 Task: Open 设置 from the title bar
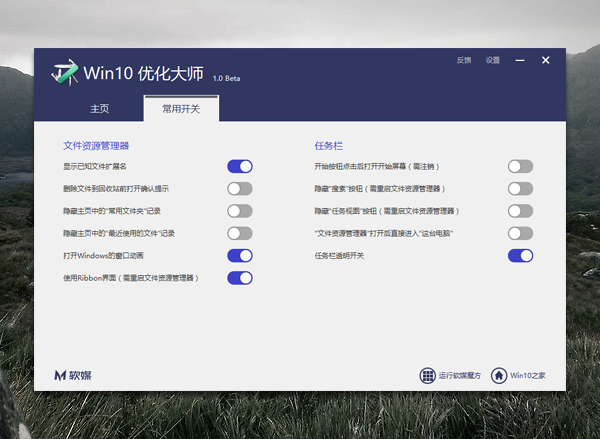click(493, 61)
